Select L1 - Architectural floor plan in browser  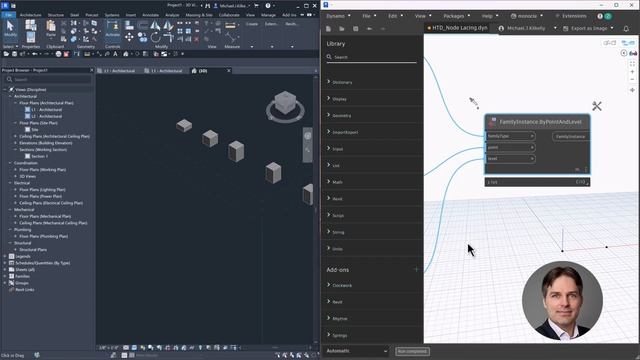click(x=47, y=110)
